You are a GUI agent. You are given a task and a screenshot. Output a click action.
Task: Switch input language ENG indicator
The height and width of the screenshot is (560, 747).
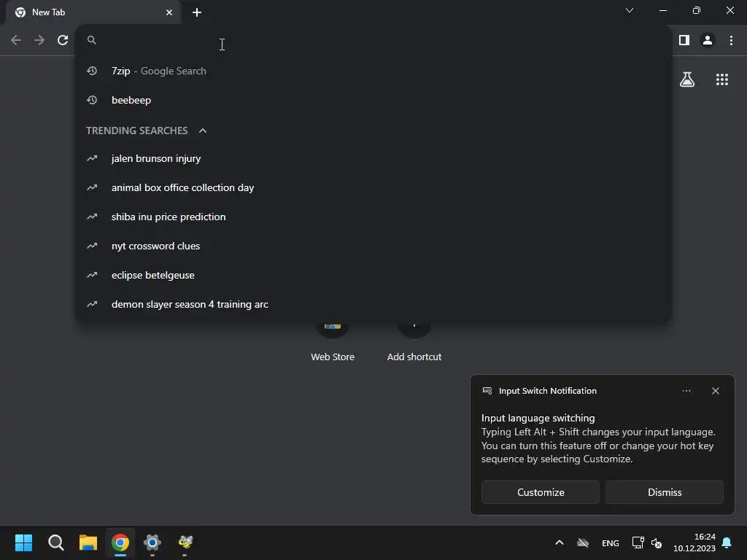(611, 543)
